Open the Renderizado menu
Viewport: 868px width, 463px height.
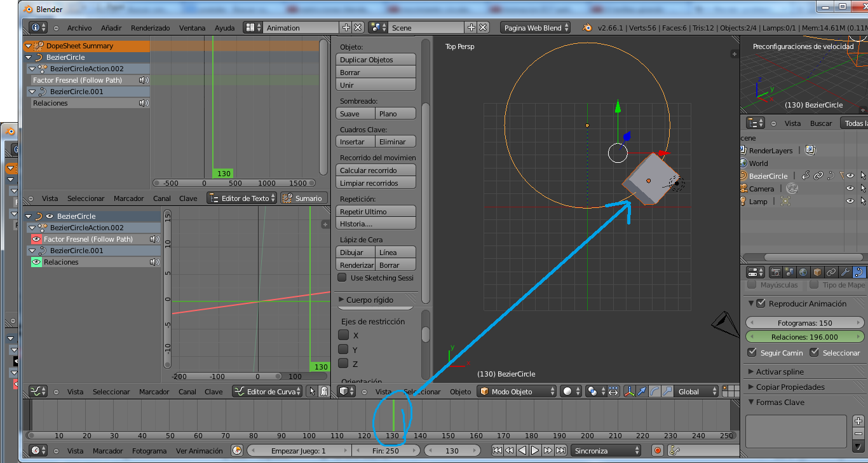150,28
